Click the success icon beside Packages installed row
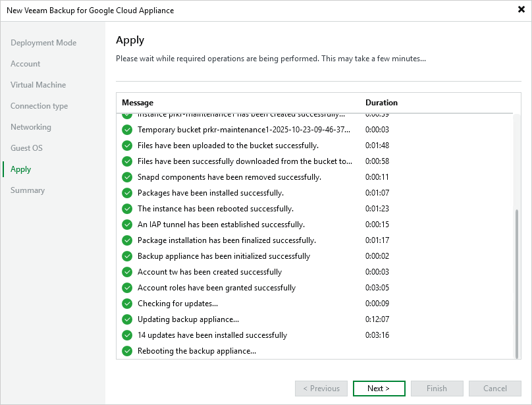Image resolution: width=532 pixels, height=405 pixels. (x=127, y=193)
